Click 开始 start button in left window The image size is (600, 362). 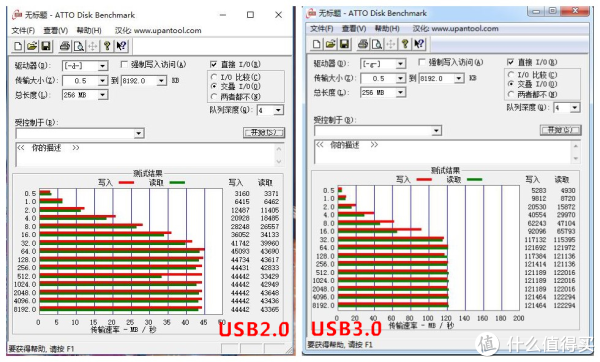(x=264, y=132)
